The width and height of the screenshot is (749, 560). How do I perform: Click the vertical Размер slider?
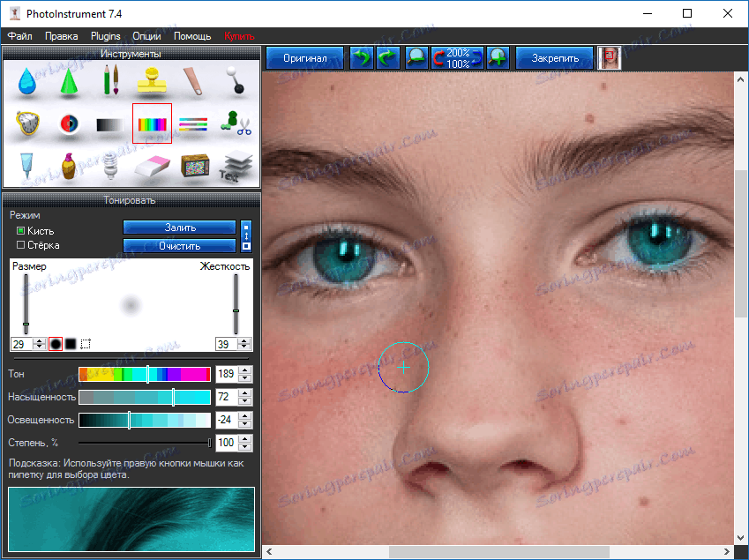click(x=26, y=303)
